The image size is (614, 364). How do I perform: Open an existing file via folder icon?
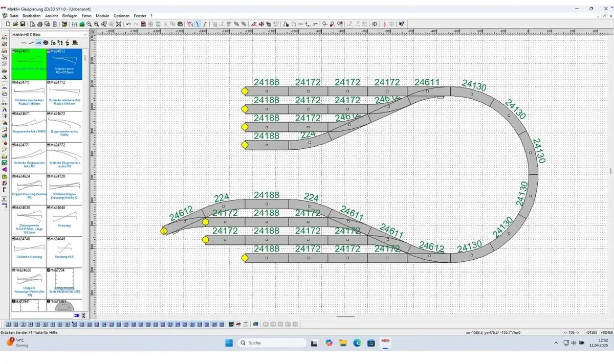[x=15, y=24]
